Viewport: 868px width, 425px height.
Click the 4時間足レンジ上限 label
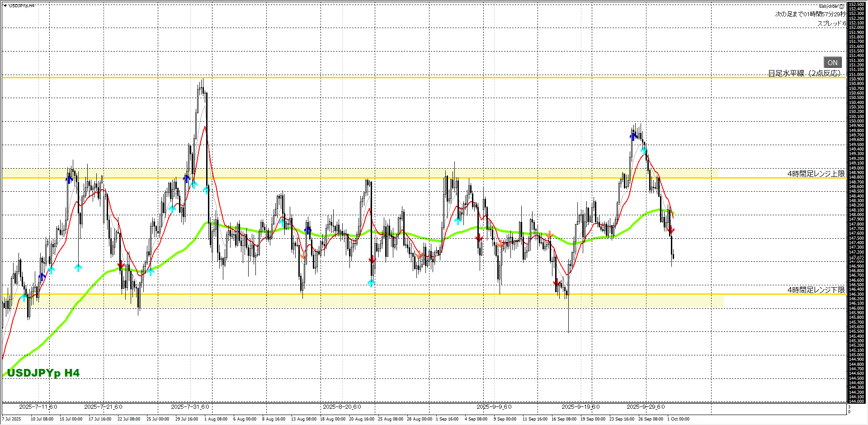[x=816, y=174]
